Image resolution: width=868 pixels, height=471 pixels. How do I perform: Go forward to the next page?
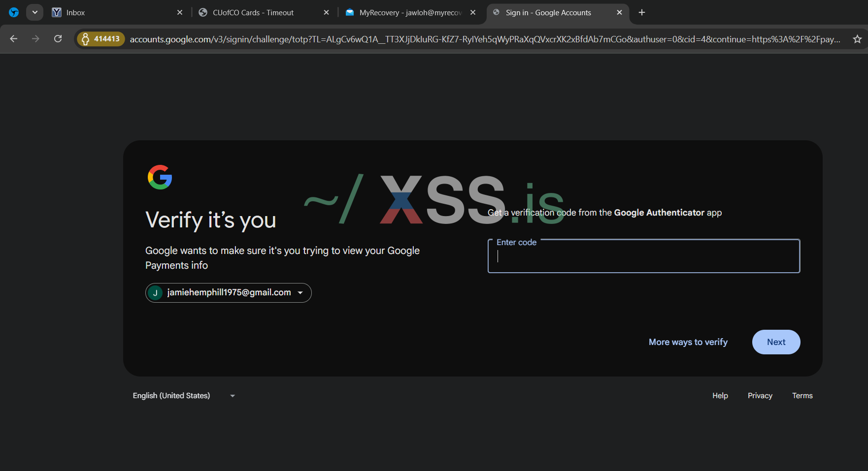click(35, 39)
